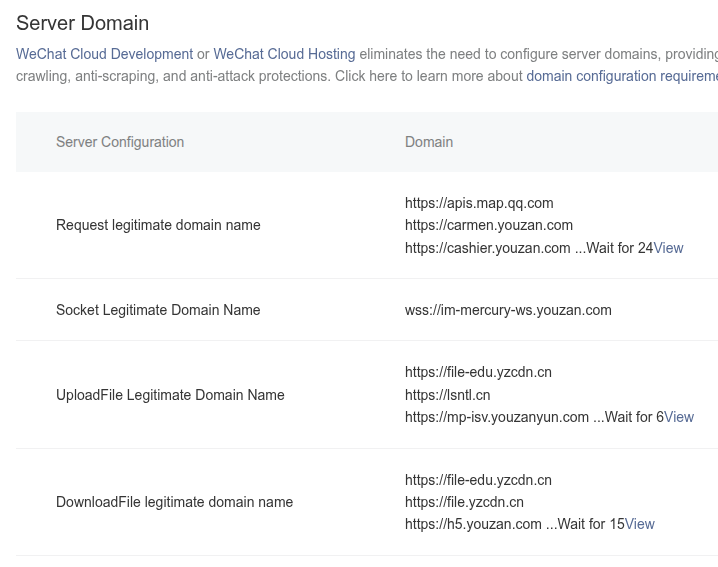Click the https://carmen.youzan.com domain entry
Viewport: 718px width, 567px height.
(489, 225)
